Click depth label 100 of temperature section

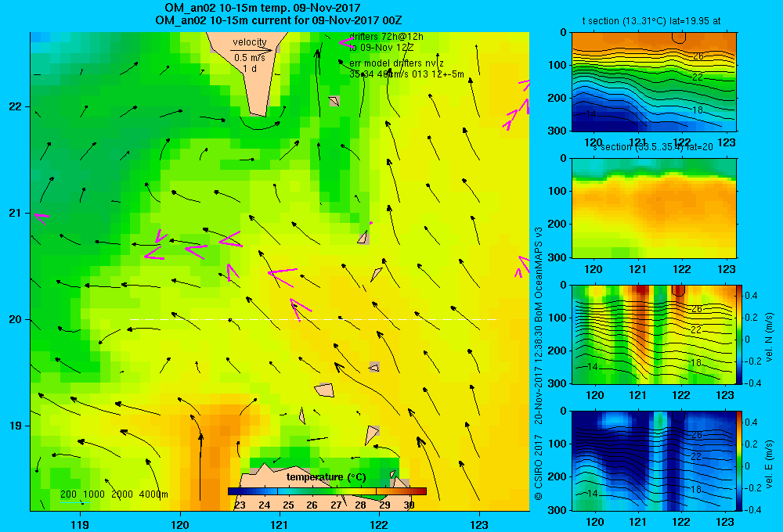tap(557, 65)
